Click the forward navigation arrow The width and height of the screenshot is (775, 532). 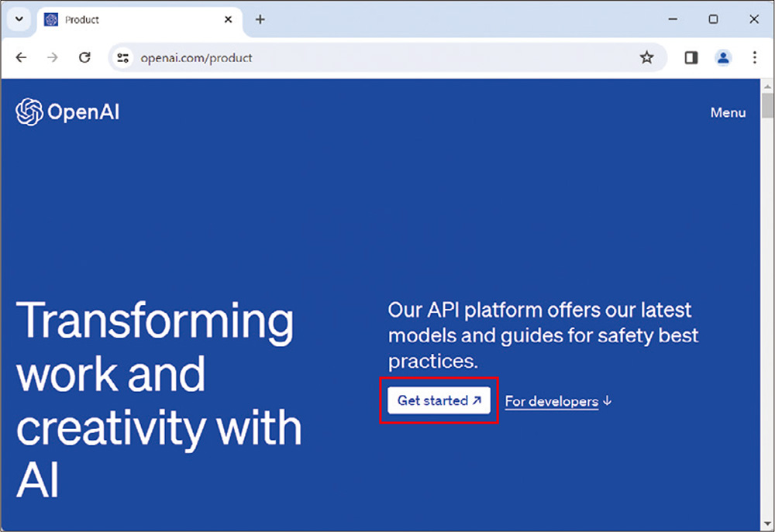click(52, 57)
